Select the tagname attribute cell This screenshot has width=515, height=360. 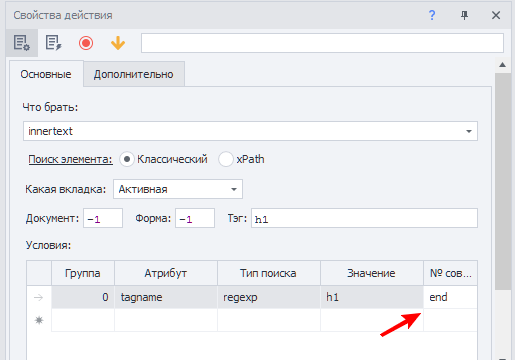(166, 297)
